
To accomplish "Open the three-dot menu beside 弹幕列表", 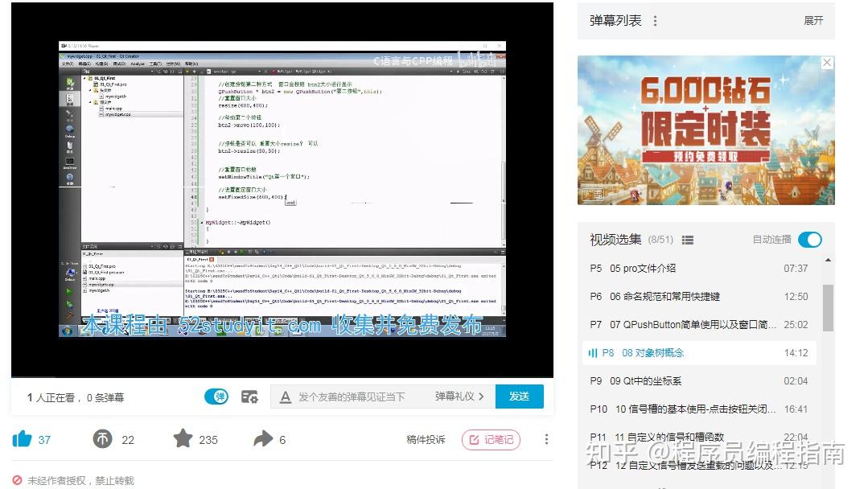I will tap(656, 22).
